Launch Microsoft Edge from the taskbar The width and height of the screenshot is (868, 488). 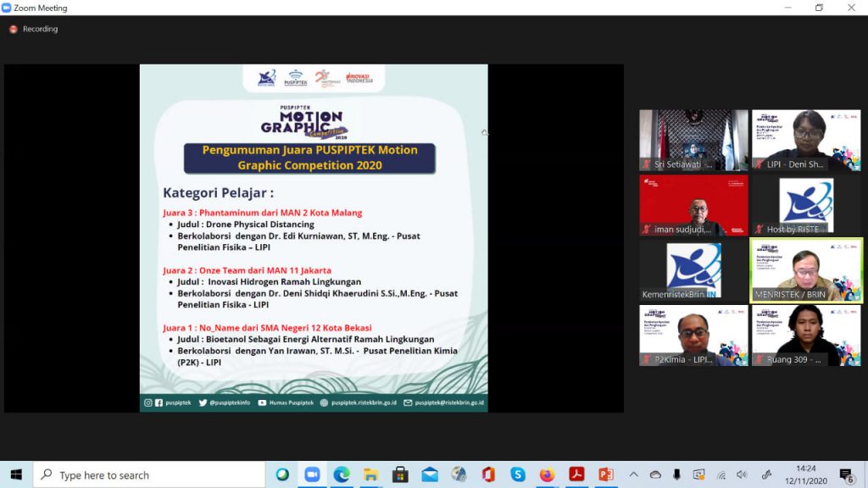coord(342,474)
